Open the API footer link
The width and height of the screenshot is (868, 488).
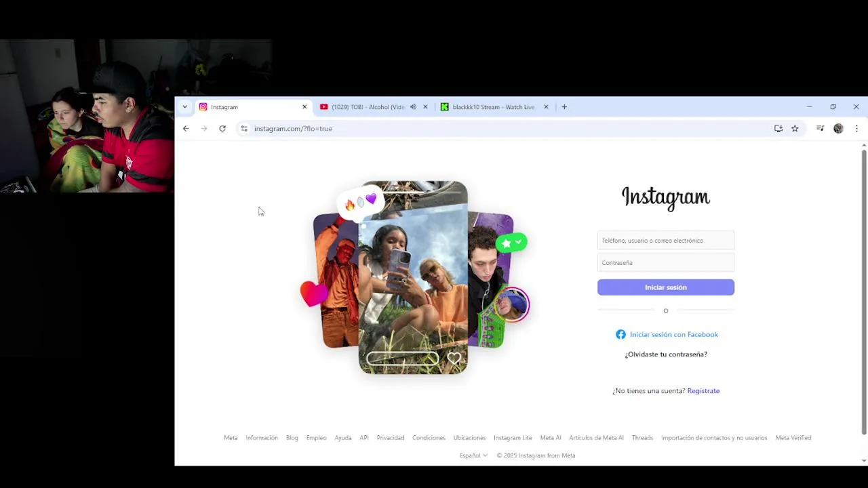(x=364, y=438)
